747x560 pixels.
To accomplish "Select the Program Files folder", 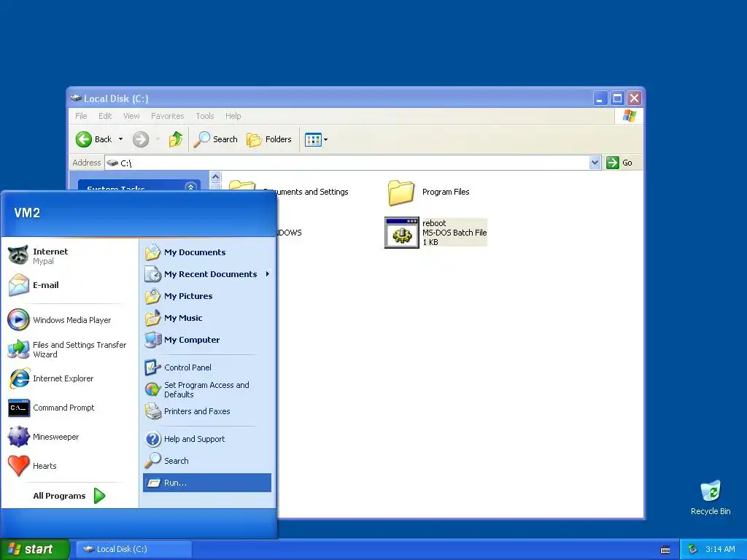I will [429, 192].
